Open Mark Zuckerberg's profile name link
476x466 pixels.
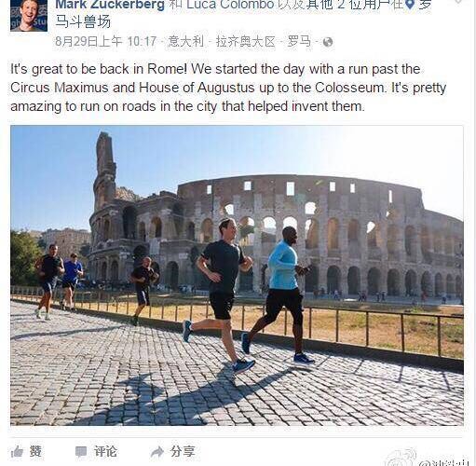110,5
